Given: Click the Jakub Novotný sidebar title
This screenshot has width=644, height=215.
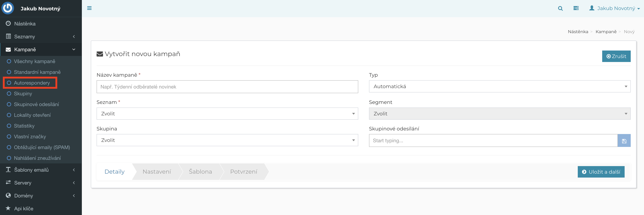Looking at the screenshot, I should pyautogui.click(x=41, y=8).
